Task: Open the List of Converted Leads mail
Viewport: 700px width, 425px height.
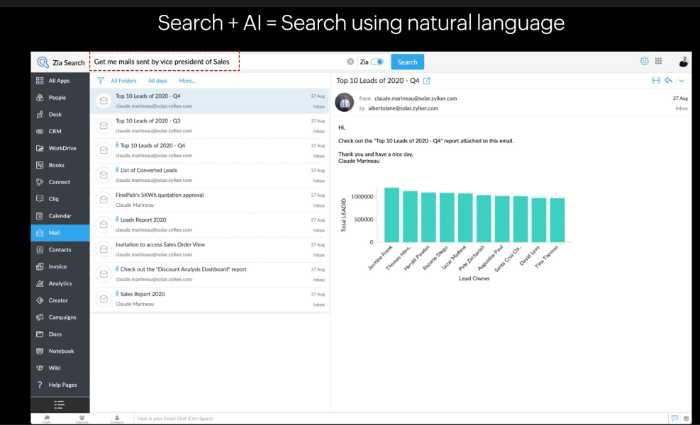Action: pyautogui.click(x=210, y=175)
